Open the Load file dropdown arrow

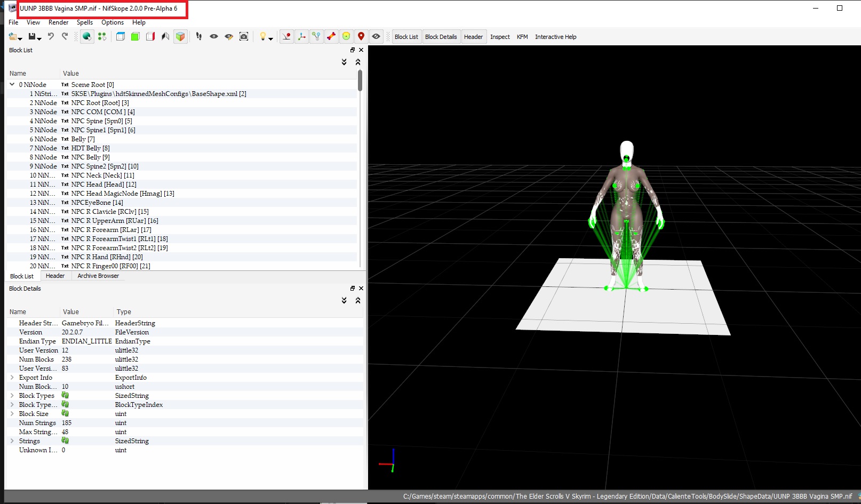20,38
